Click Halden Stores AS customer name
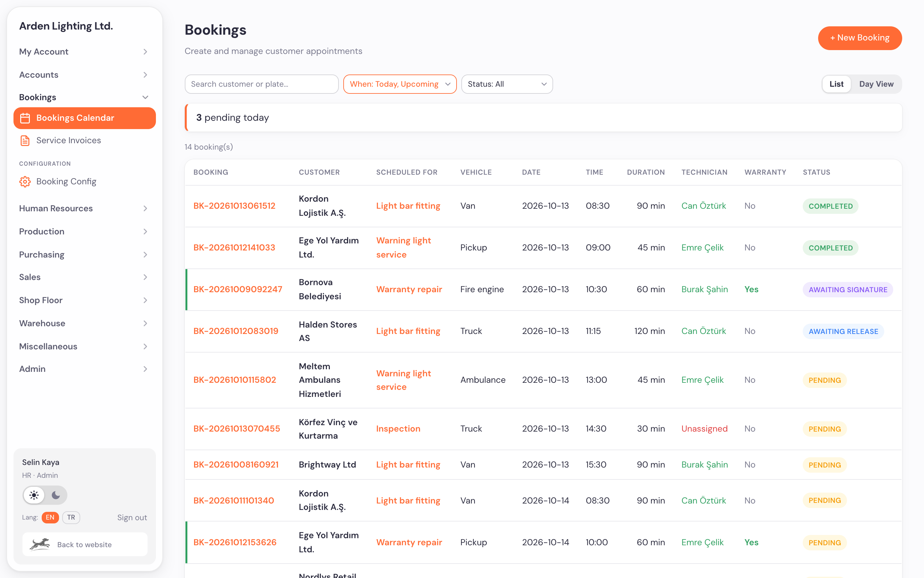Viewport: 924px width, 578px height. click(328, 331)
